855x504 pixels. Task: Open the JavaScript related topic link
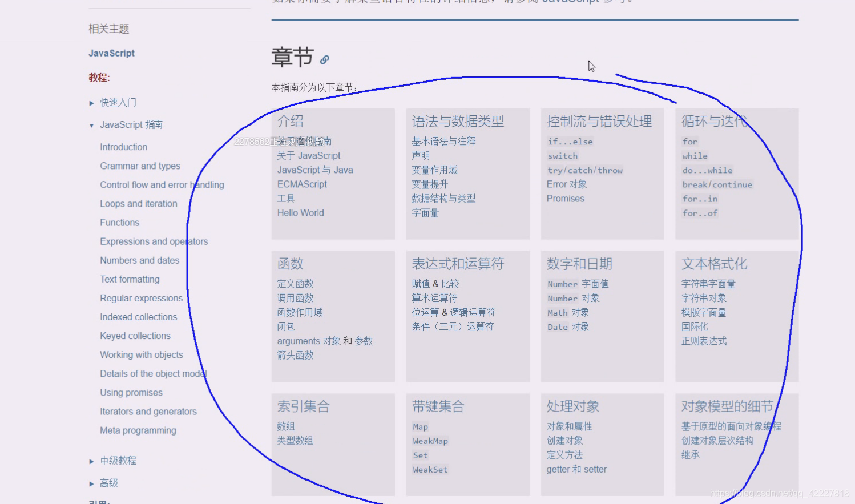click(111, 53)
